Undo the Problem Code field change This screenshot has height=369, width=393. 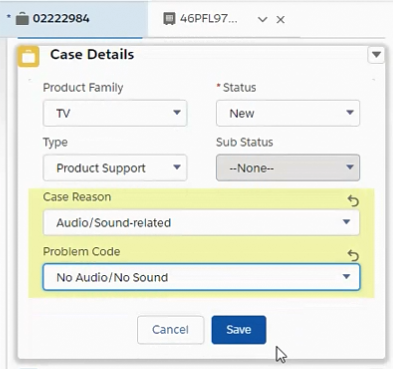(353, 255)
